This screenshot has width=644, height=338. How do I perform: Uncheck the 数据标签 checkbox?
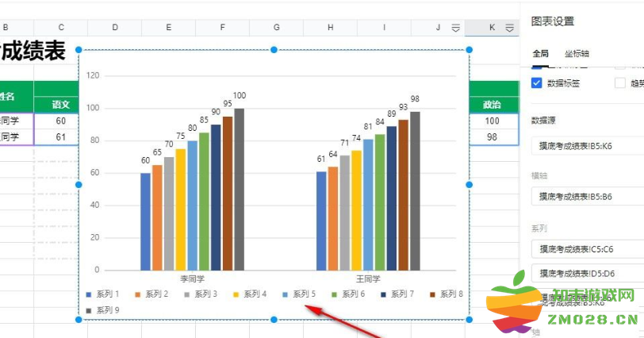tap(537, 83)
